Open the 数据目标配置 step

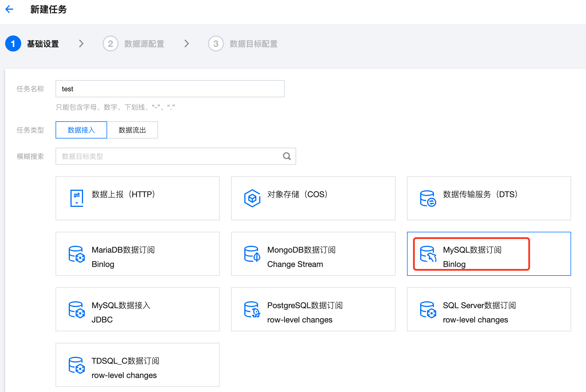(254, 44)
